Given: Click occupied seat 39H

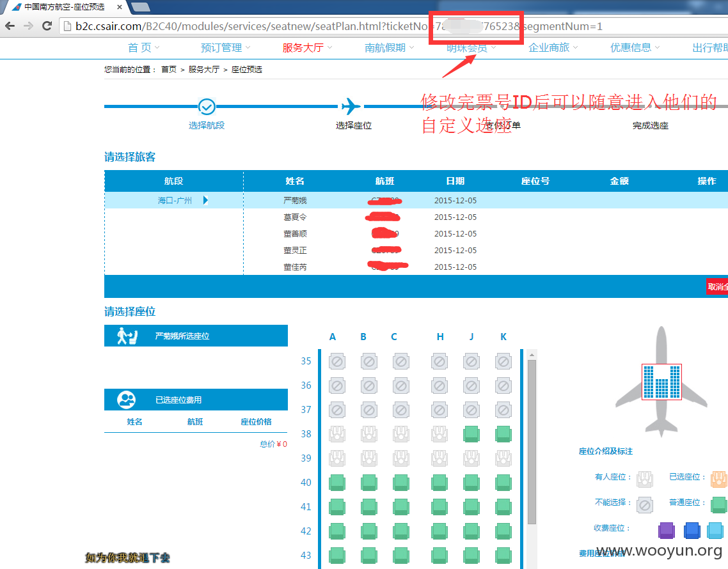Looking at the screenshot, I should (439, 458).
